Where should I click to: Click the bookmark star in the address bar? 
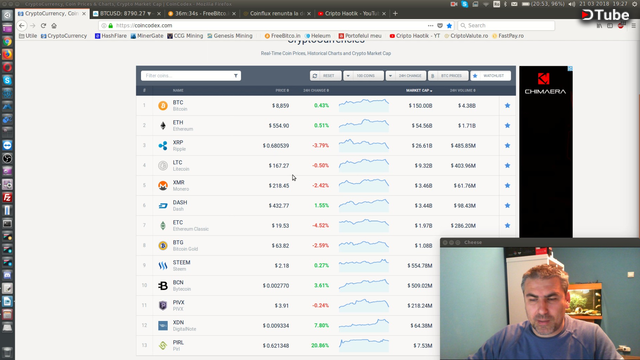tap(449, 25)
